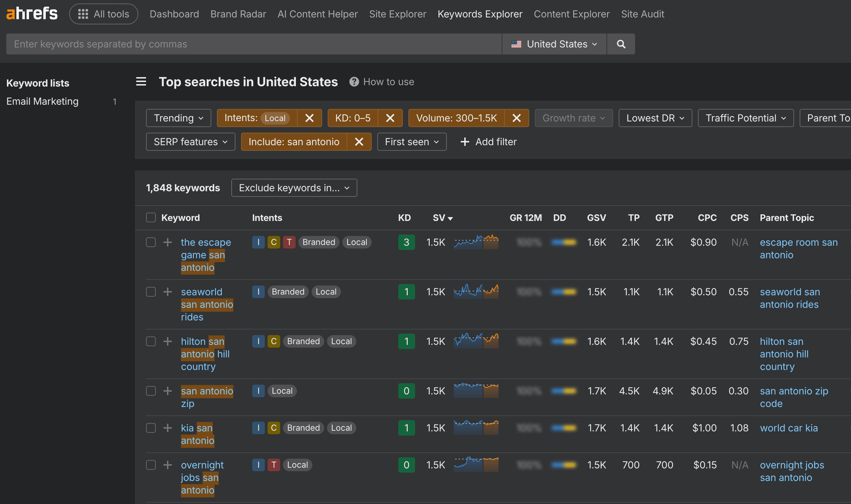Image resolution: width=851 pixels, height=504 pixels.
Task: Expand the Exclude keywords in dropdown
Action: click(294, 188)
